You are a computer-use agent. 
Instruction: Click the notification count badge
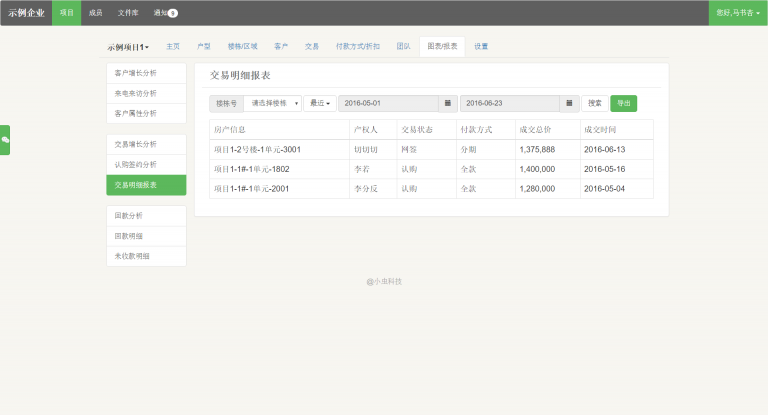173,13
